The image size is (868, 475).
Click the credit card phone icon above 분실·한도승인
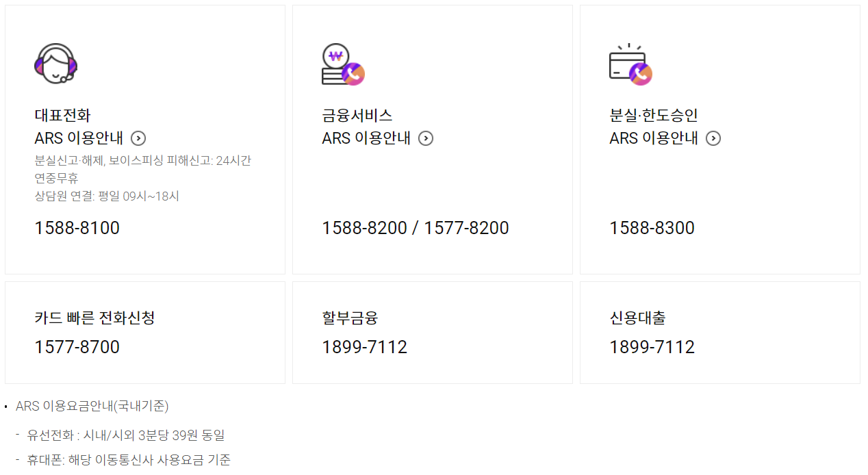[631, 64]
